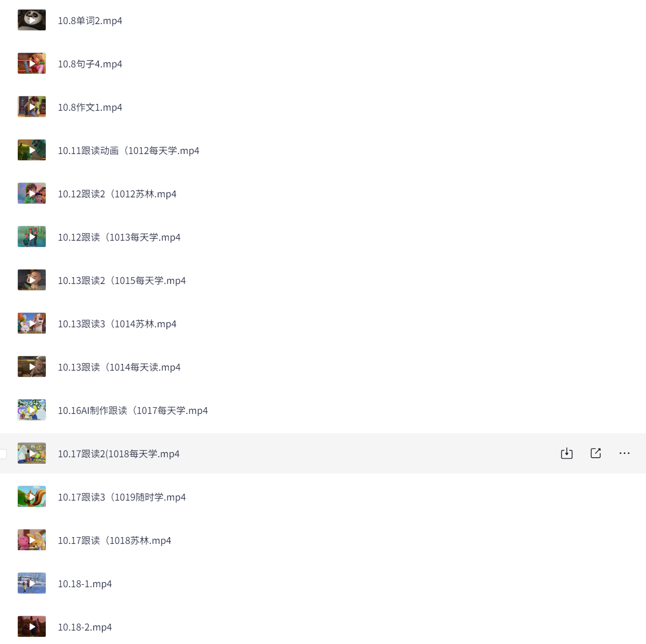Viewport: 646px width, 644px height.
Task: Select file name 10.13跟读2（1015每天学.mp4
Action: pos(122,281)
